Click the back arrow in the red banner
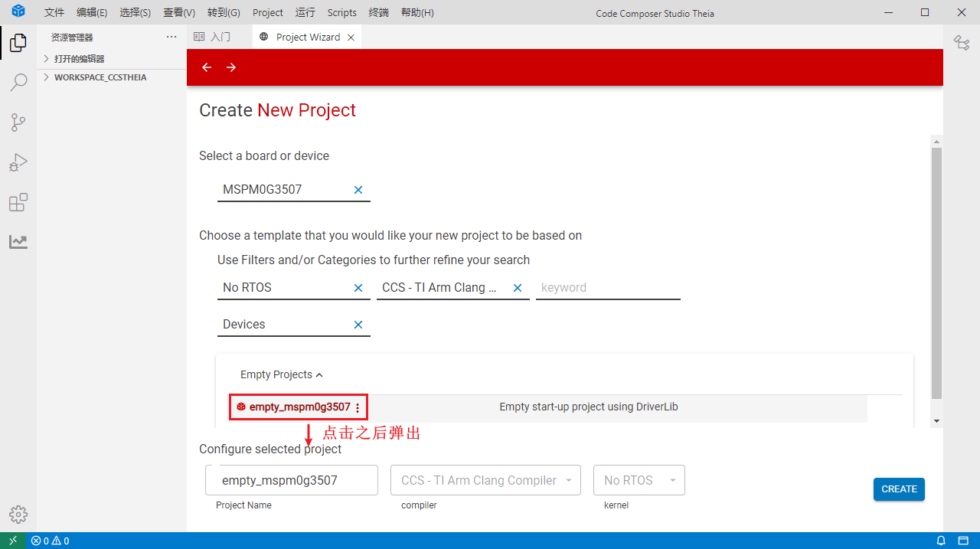The height and width of the screenshot is (549, 980). (x=207, y=67)
